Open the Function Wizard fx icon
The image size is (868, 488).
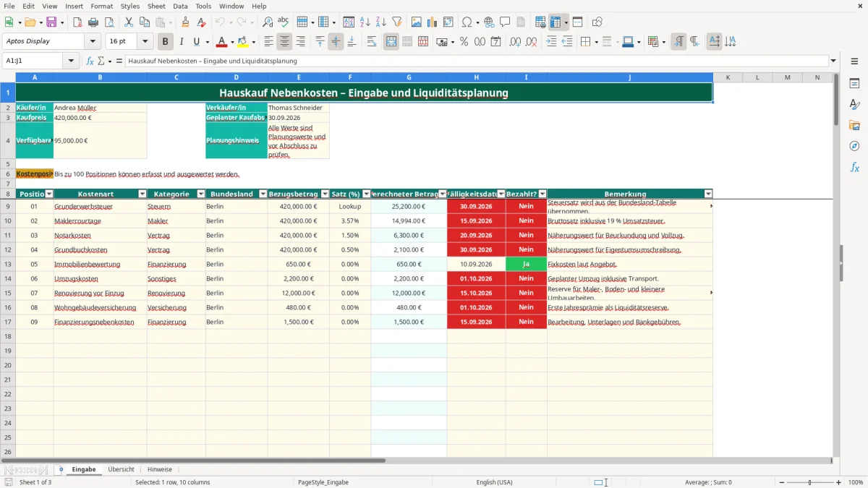pos(90,61)
